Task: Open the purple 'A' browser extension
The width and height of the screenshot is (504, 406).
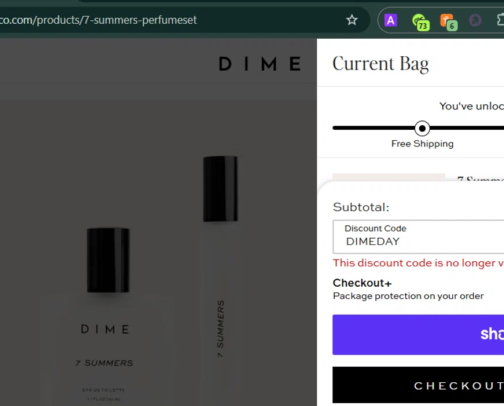Action: (390, 20)
